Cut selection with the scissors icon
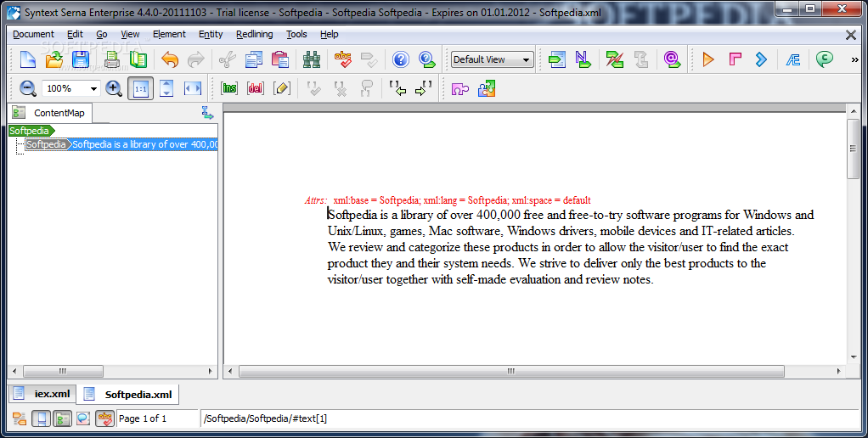 tap(227, 59)
